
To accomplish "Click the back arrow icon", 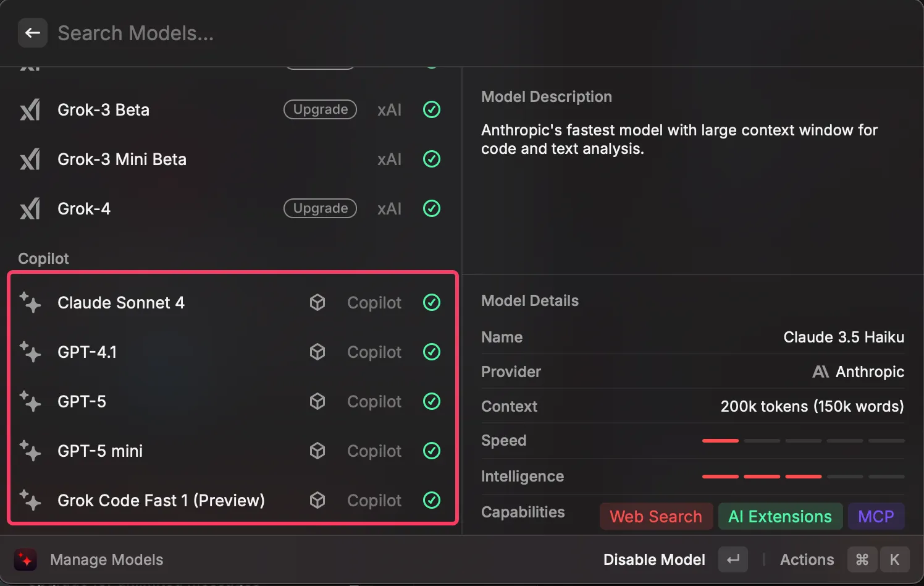I will [x=32, y=33].
